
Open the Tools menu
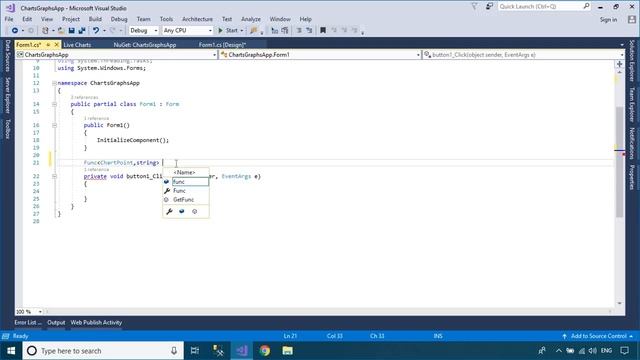[x=166, y=19]
